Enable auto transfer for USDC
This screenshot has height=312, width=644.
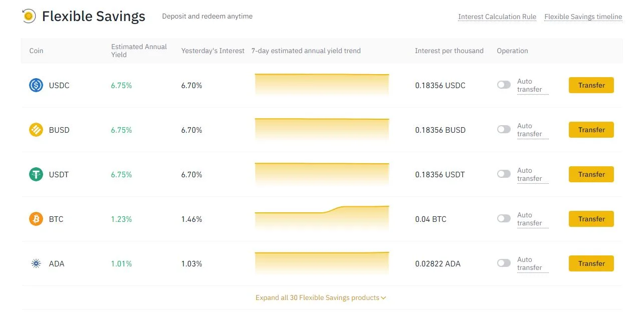pyautogui.click(x=504, y=85)
